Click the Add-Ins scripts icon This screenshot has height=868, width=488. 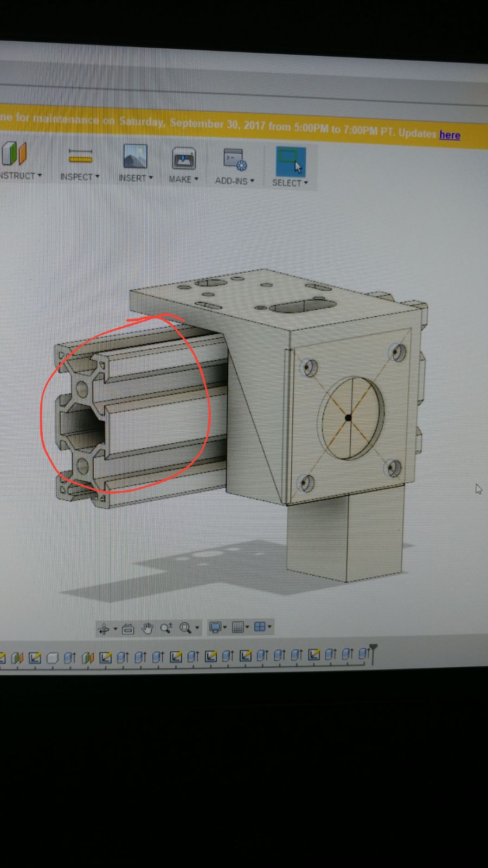(235, 161)
